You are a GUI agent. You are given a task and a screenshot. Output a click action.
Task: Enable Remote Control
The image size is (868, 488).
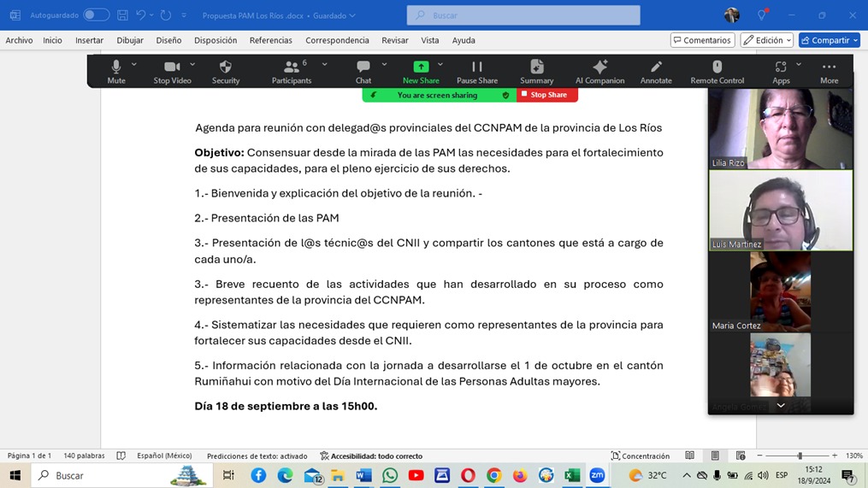(x=717, y=72)
